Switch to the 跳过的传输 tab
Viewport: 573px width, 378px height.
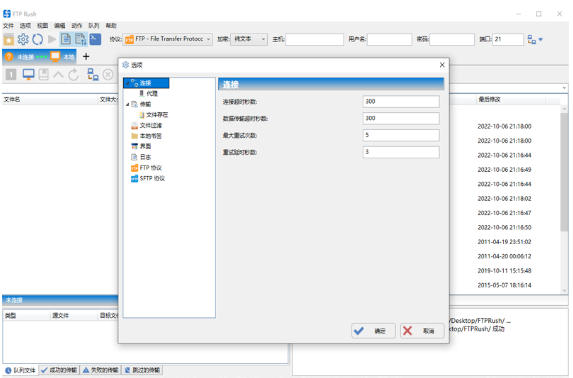tap(142, 370)
